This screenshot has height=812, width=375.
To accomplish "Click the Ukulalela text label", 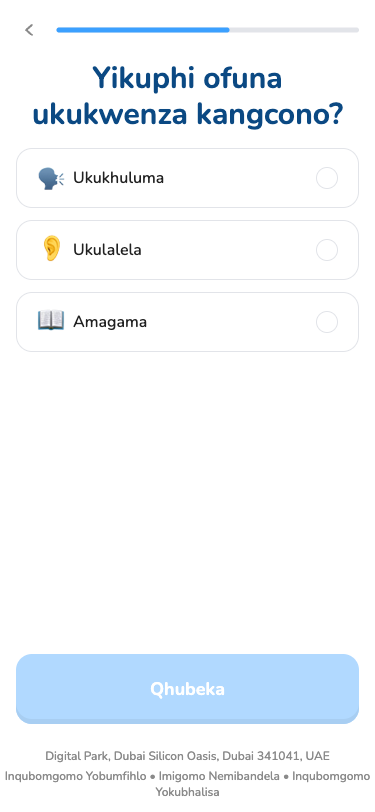I will [107, 250].
